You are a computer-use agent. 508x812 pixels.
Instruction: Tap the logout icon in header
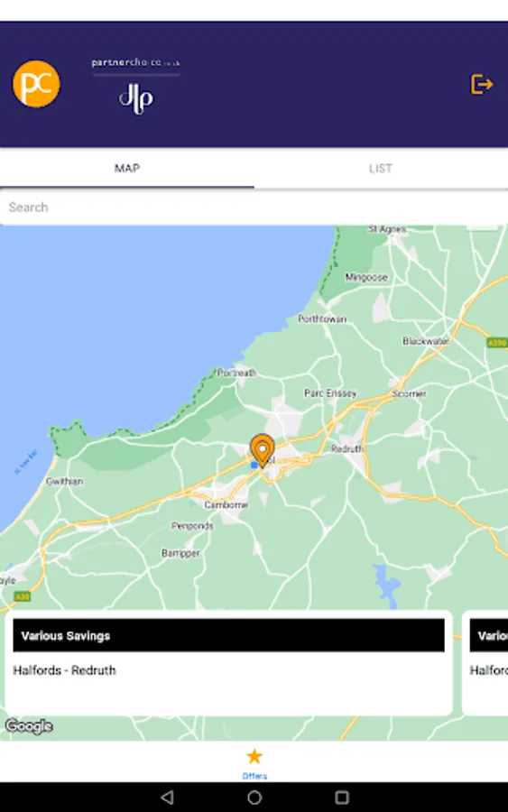point(482,84)
